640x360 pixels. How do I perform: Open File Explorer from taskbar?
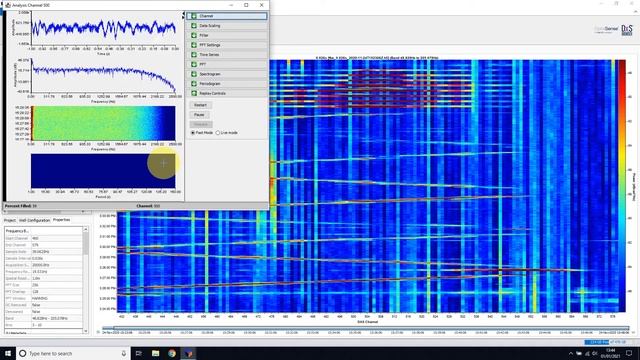(x=156, y=353)
